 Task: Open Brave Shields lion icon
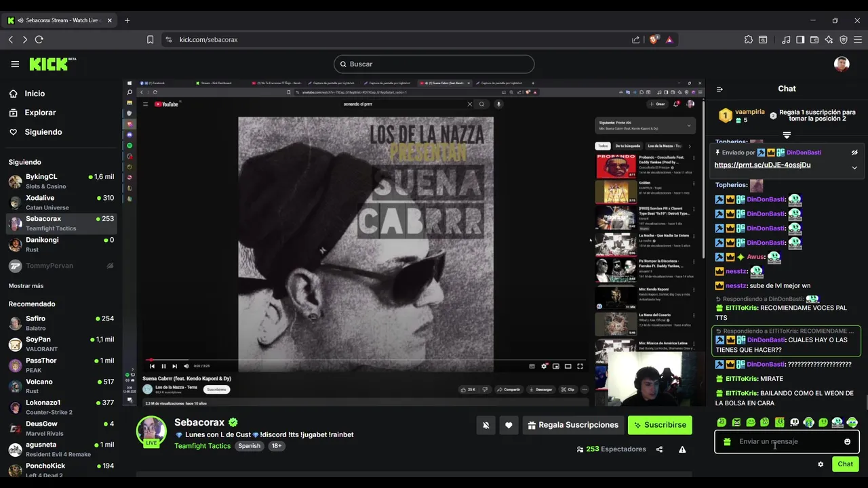[654, 39]
